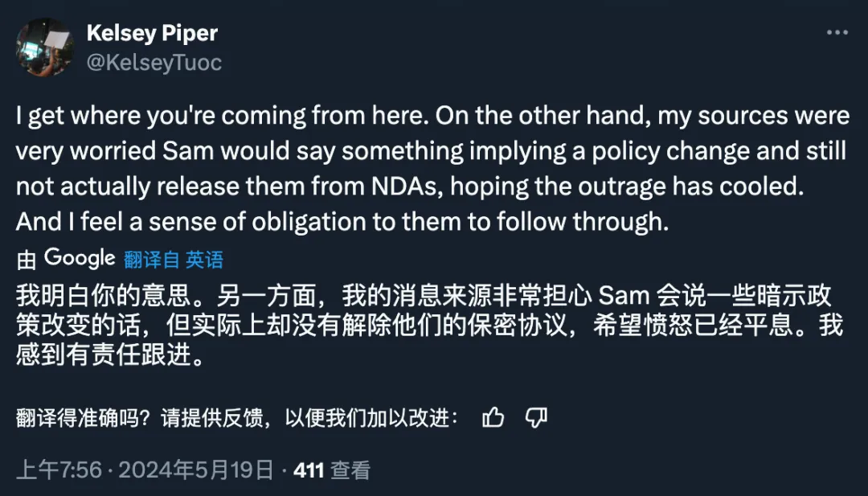Image resolution: width=868 pixels, height=496 pixels.
Task: Click the Google logo in the translation bar
Action: point(80,259)
